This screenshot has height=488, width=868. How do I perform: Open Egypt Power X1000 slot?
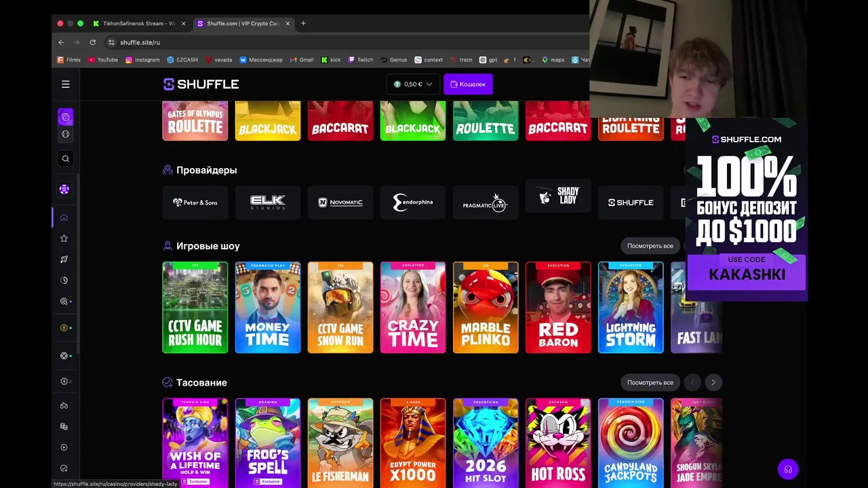[413, 443]
